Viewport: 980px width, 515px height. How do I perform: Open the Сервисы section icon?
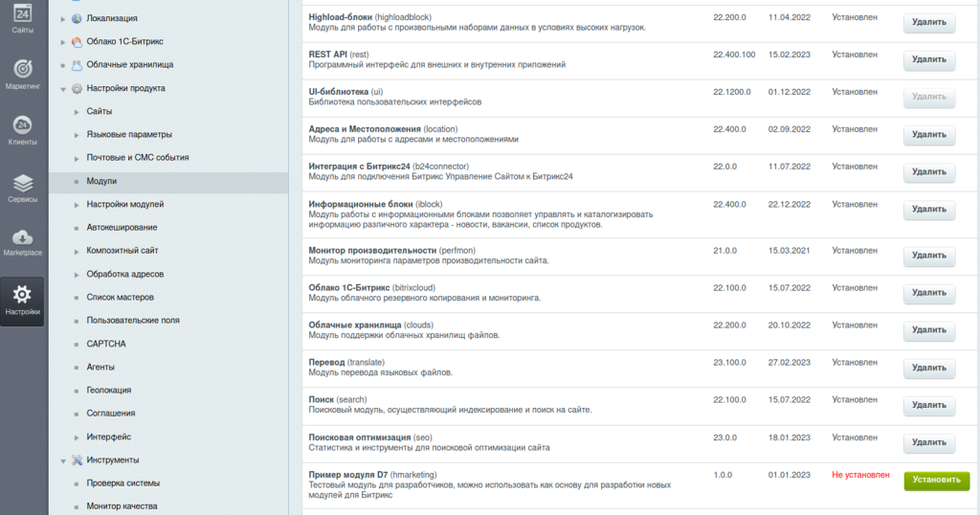(x=23, y=188)
